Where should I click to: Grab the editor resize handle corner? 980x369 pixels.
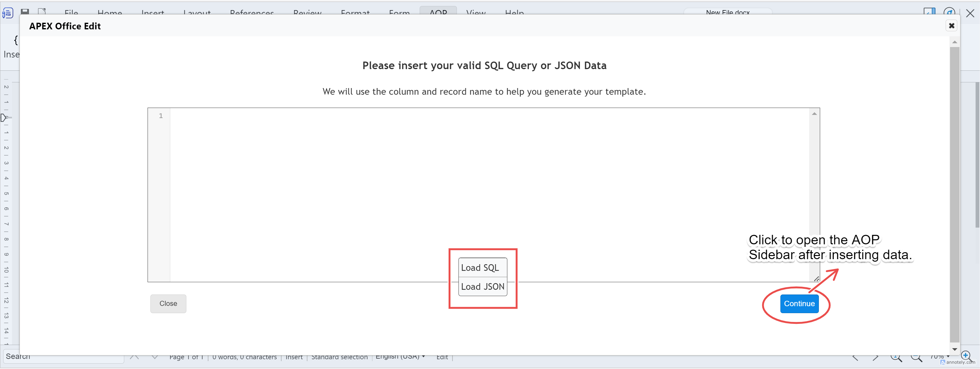pyautogui.click(x=816, y=279)
